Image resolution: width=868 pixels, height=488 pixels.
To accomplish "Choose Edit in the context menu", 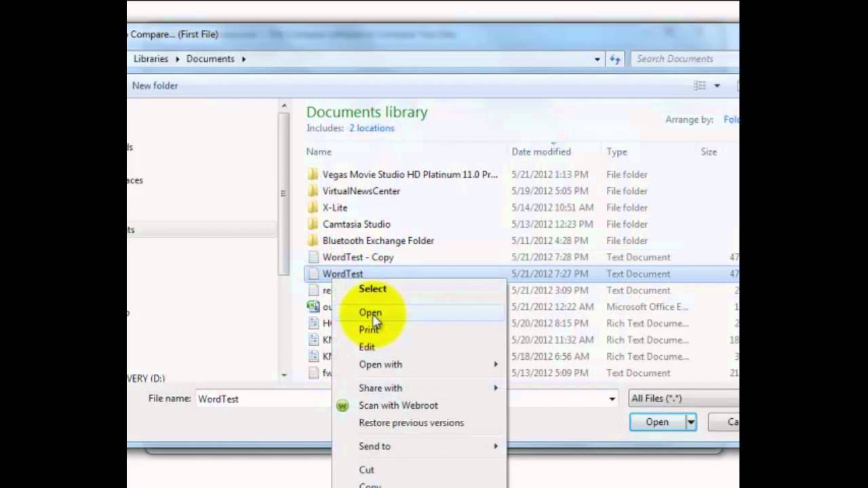I will (x=367, y=347).
